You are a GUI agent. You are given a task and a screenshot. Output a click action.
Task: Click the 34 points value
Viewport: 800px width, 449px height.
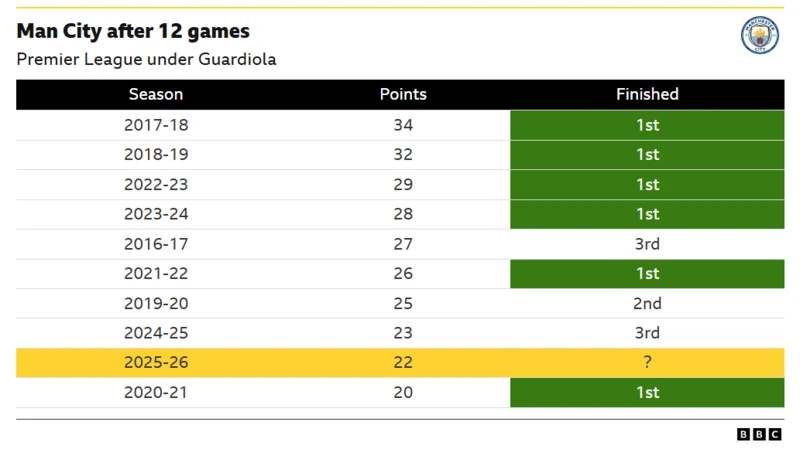[x=403, y=125]
